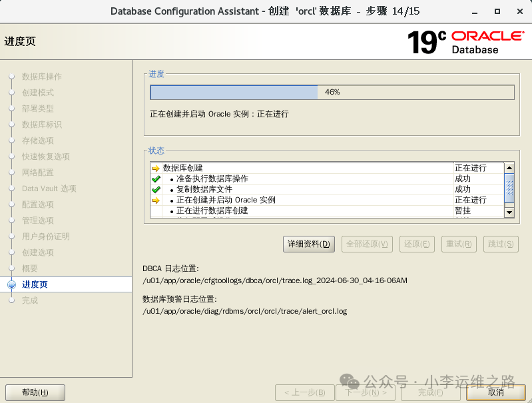This screenshot has width=532, height=403.
Task: Select 网络配置 step in sidebar
Action: 38,173
